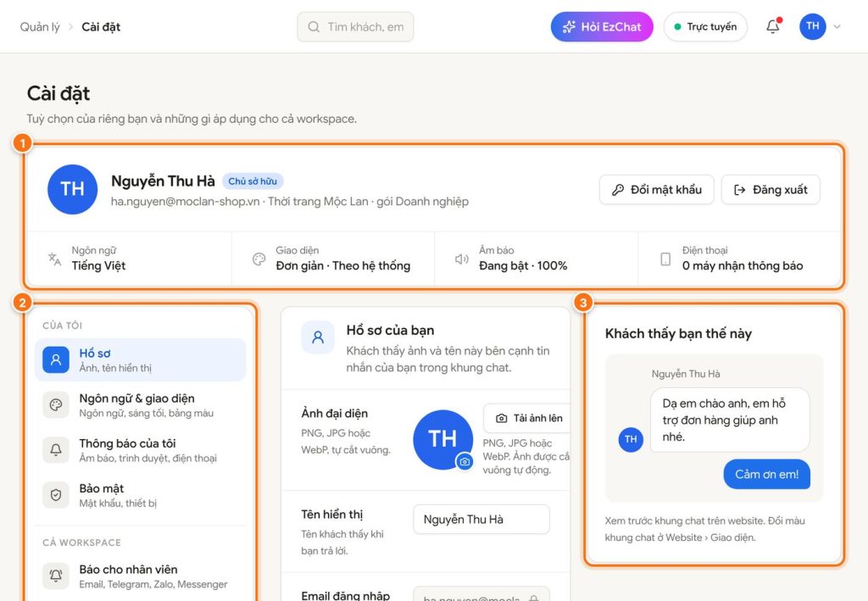
Task: Click the person icon beside Hồ sơ của bạn
Action: click(x=318, y=337)
